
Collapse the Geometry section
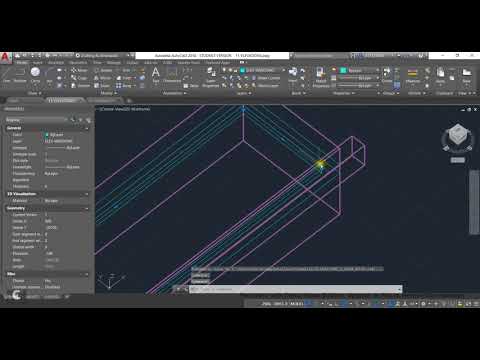coord(87,208)
